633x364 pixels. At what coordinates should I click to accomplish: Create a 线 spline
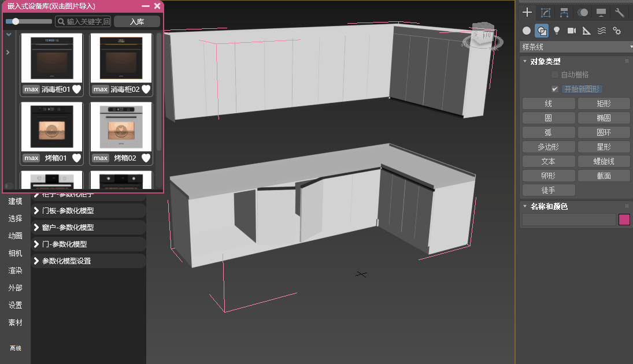(549, 104)
